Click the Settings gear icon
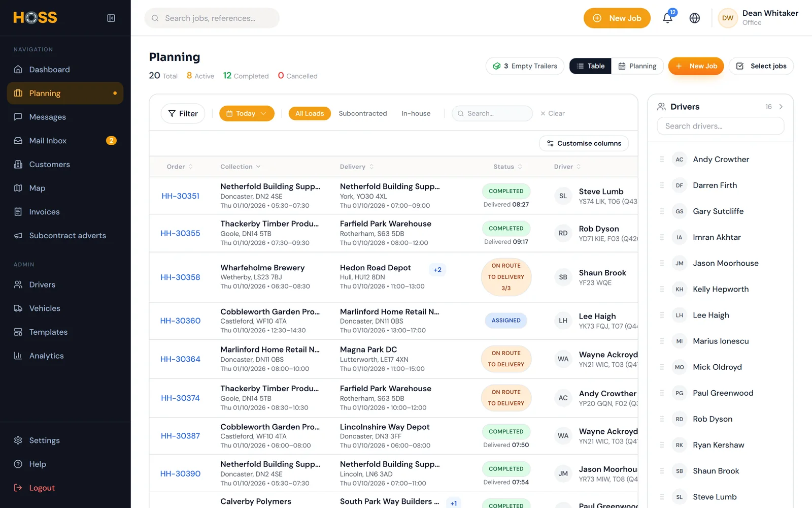 (18, 440)
